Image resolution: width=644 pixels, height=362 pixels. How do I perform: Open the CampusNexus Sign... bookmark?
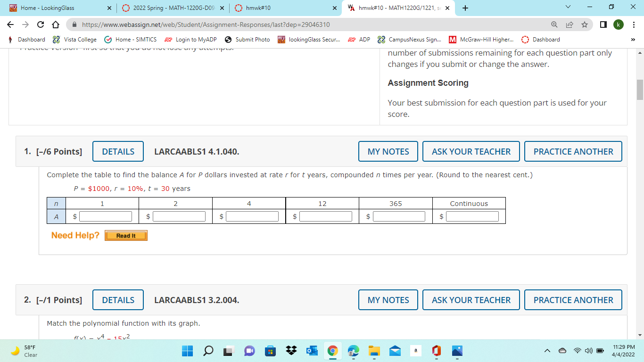pyautogui.click(x=410, y=40)
